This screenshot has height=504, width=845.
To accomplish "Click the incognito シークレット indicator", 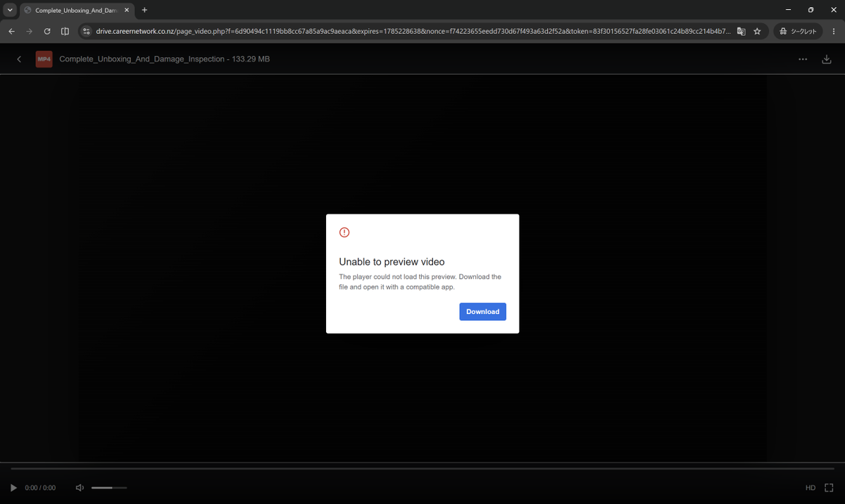I will [x=798, y=31].
